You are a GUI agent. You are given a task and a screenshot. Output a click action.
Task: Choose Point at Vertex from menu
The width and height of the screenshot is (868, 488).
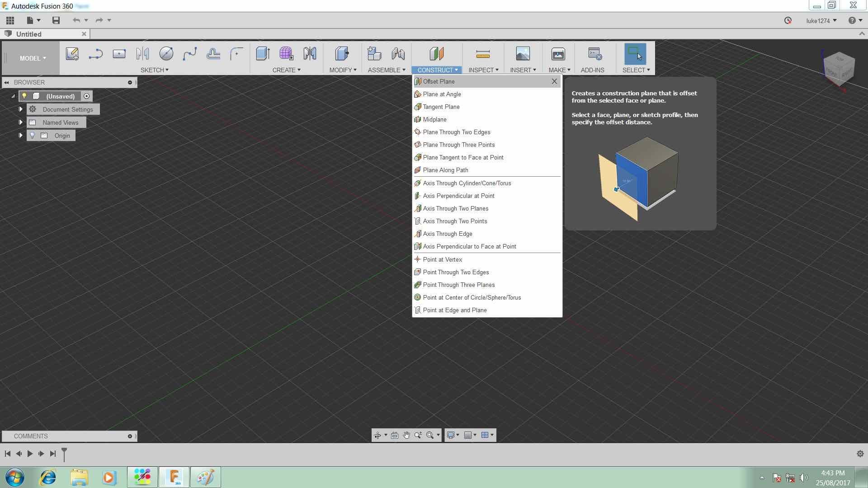[x=487, y=259]
